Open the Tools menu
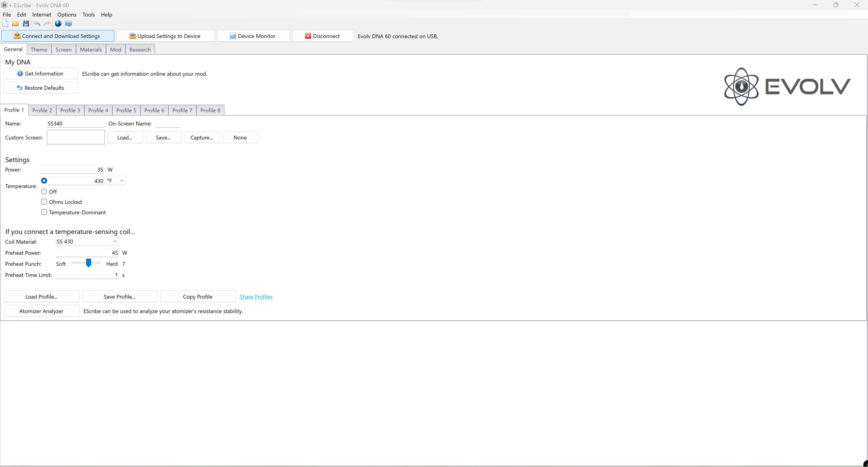The width and height of the screenshot is (868, 467). pyautogui.click(x=88, y=14)
